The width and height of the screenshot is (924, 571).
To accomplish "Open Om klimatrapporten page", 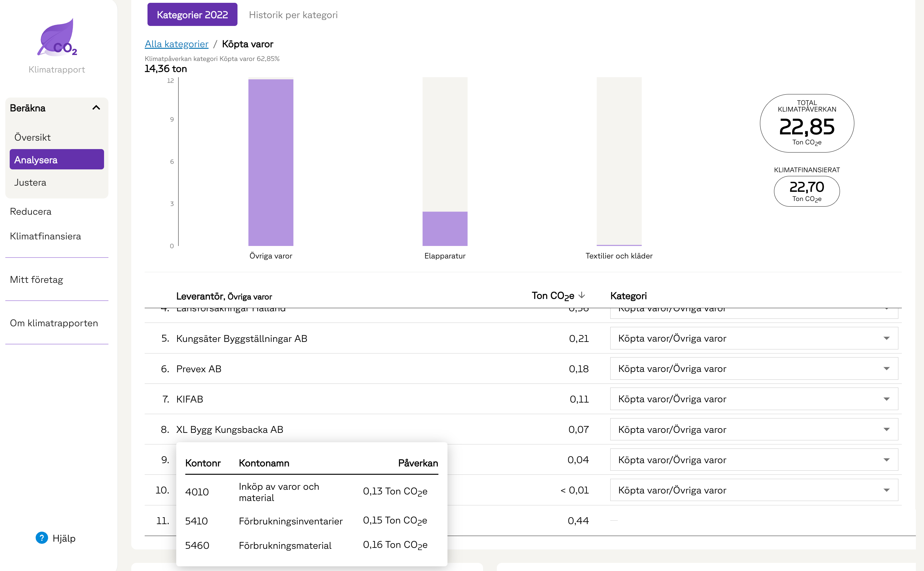I will (x=54, y=323).
